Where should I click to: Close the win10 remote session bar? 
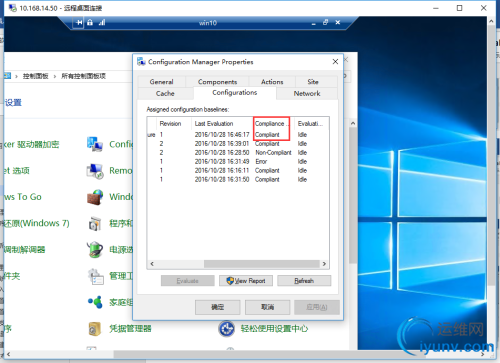pos(338,22)
